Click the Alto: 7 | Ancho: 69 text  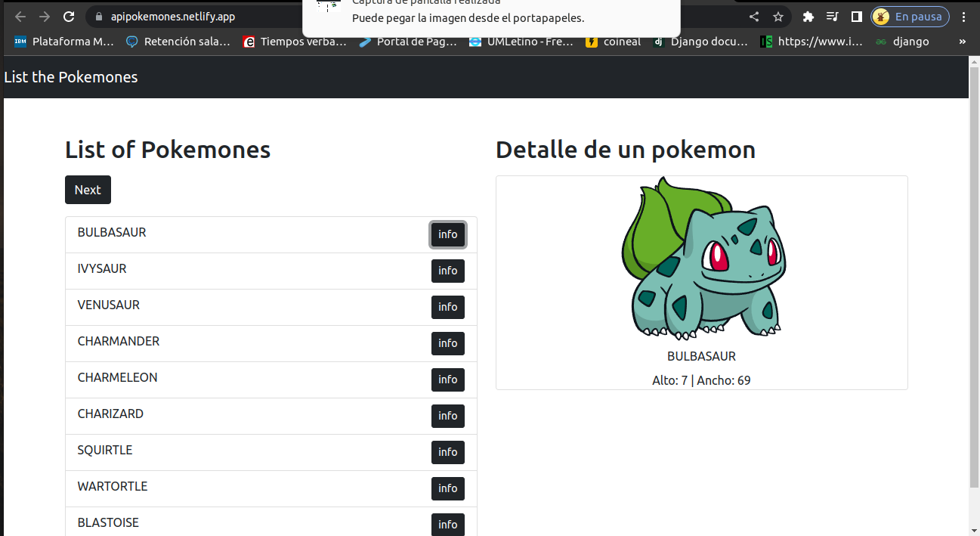point(701,380)
